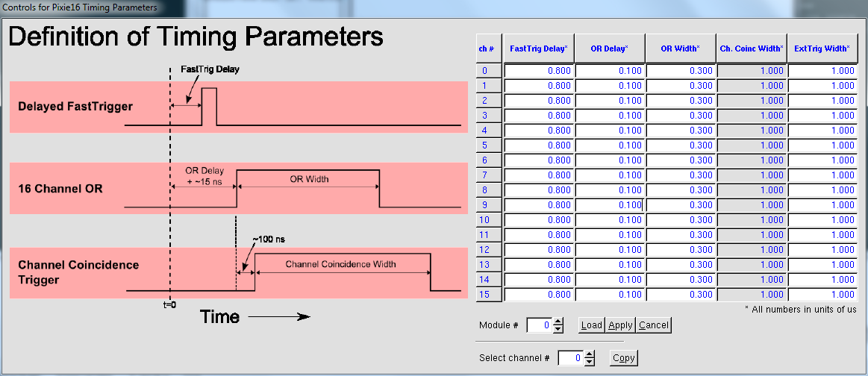The height and width of the screenshot is (376, 868).
Task: Edit FastTrig Delay for channel 11
Action: coord(539,235)
